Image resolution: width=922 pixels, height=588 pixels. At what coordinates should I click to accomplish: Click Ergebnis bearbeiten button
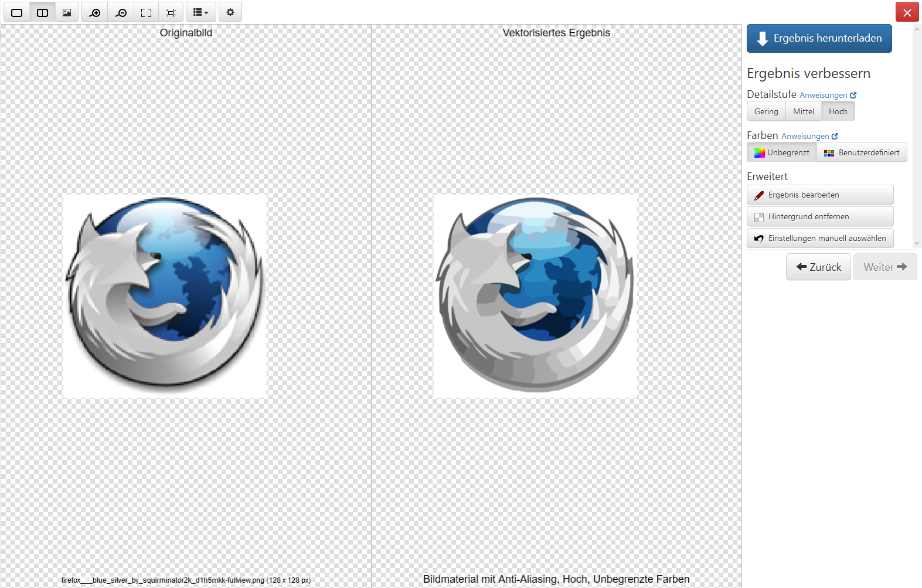pyautogui.click(x=819, y=195)
